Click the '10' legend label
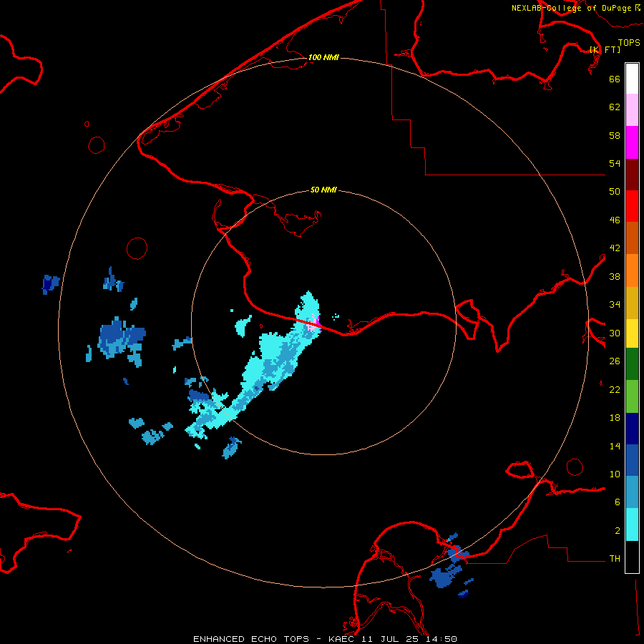This screenshot has height=644, width=644. (615, 474)
